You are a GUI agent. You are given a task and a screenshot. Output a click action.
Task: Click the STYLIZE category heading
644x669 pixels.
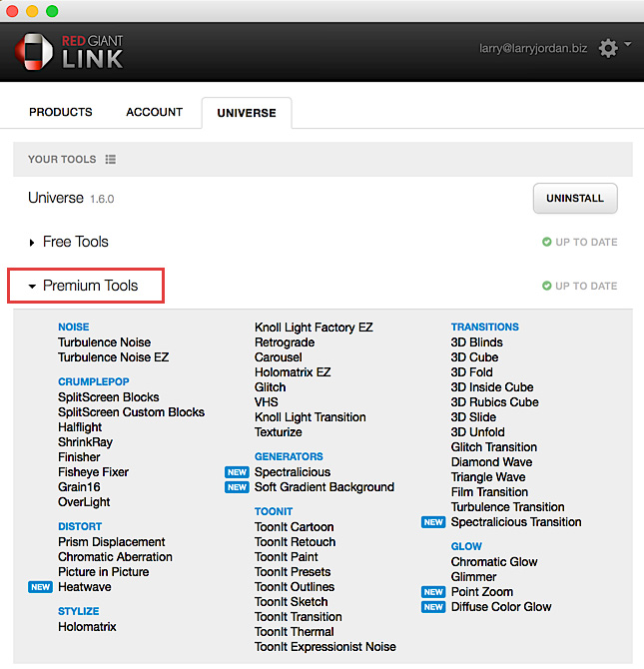click(79, 611)
